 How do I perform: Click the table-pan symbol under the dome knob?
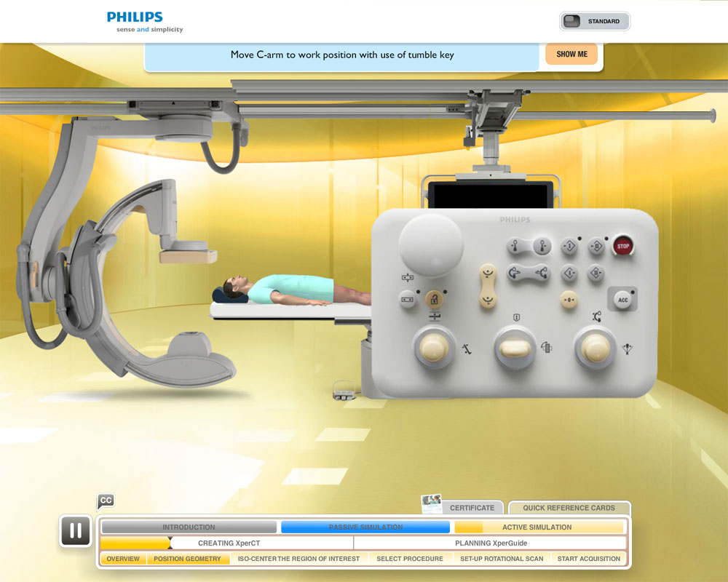[x=407, y=277]
